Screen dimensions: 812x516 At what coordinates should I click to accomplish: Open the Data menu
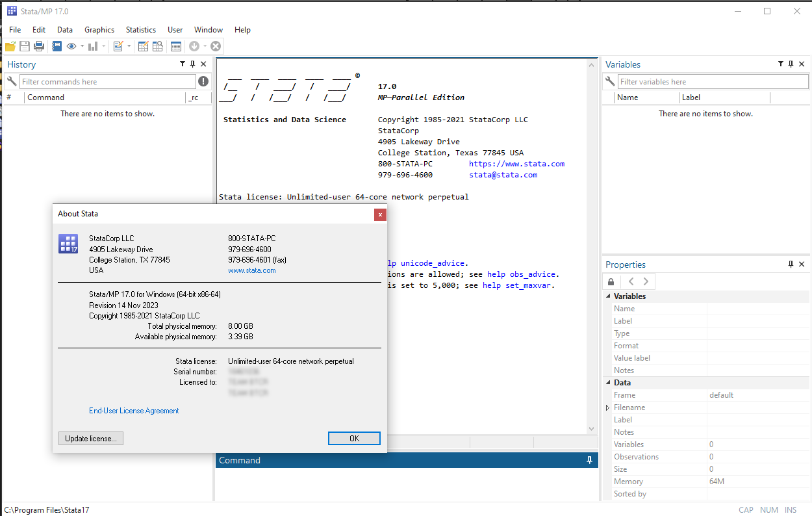65,30
